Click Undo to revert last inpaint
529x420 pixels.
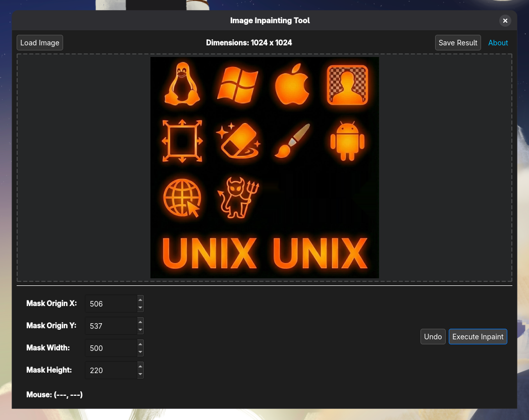433,336
